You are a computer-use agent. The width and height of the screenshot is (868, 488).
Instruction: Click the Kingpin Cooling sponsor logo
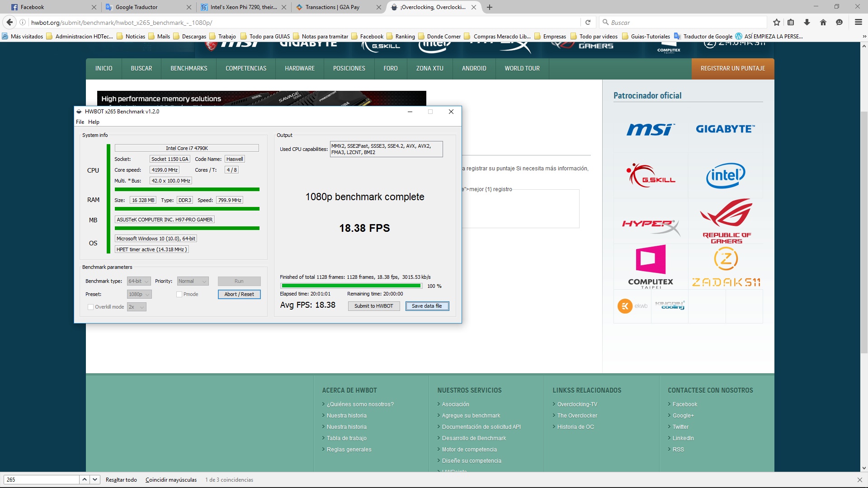click(670, 305)
